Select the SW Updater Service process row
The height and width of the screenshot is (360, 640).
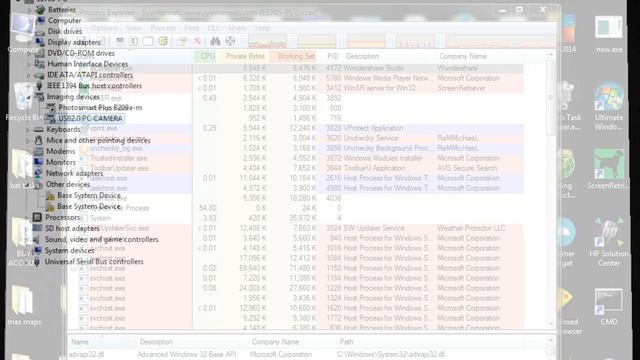296,228
